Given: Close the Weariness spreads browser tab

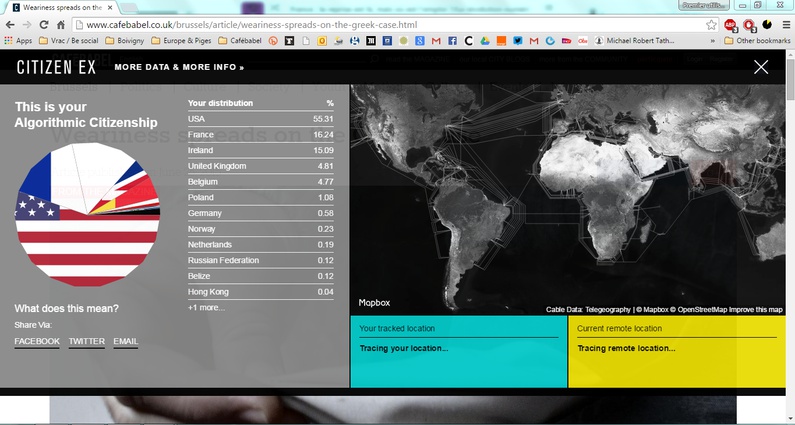Looking at the screenshot, I should pos(110,8).
